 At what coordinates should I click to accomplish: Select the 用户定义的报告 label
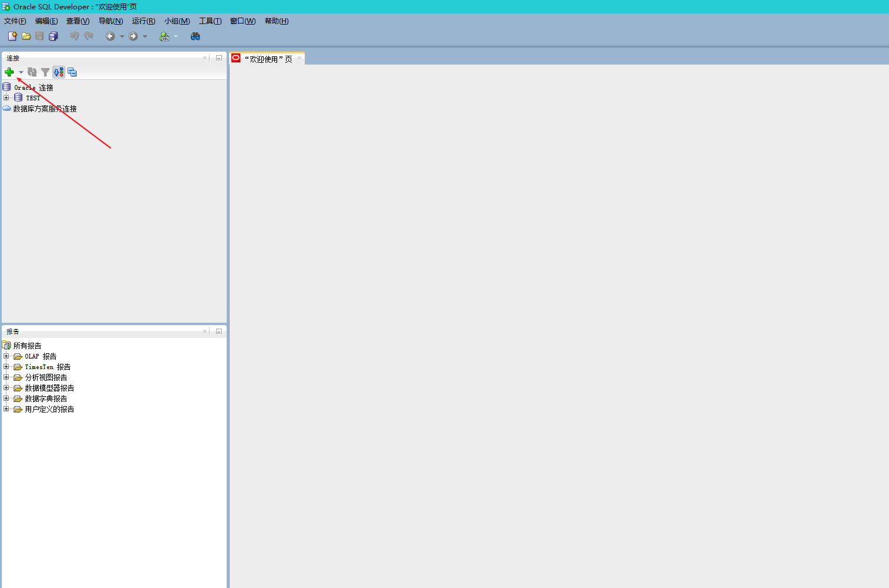click(49, 409)
